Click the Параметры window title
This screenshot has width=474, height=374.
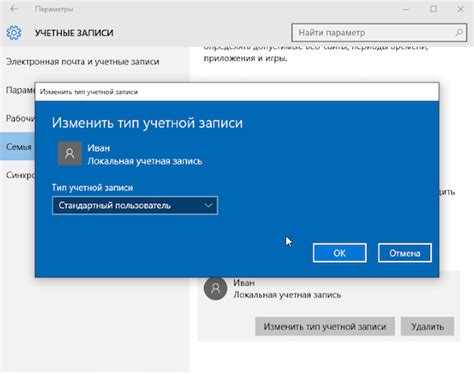coord(54,9)
